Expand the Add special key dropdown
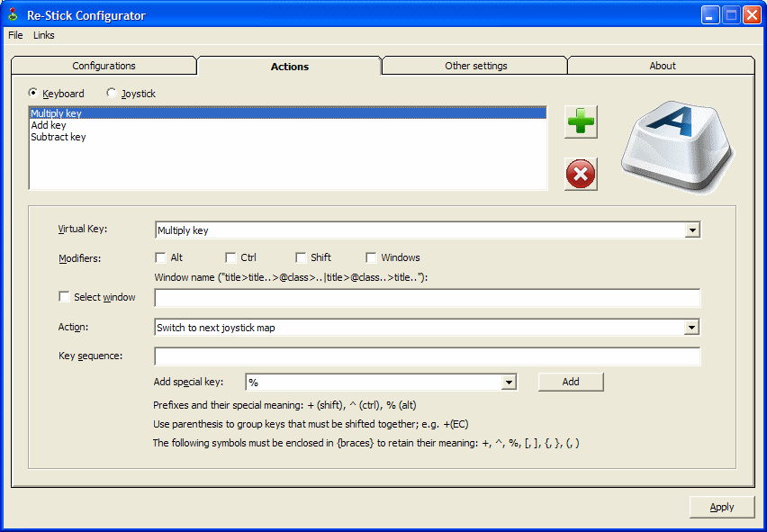This screenshot has width=767, height=532. click(509, 383)
